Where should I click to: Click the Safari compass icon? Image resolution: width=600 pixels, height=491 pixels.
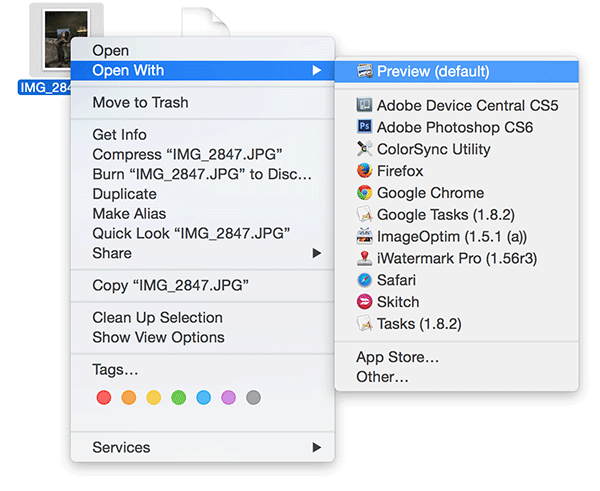point(364,280)
